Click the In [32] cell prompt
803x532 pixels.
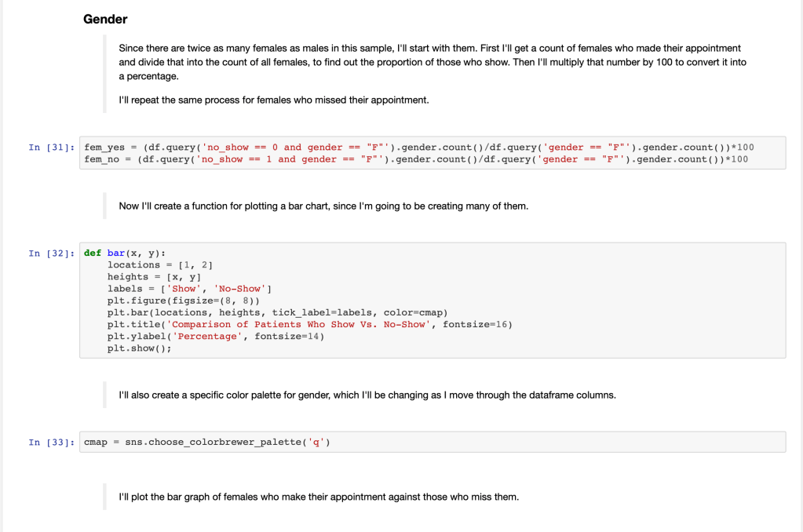pos(52,253)
